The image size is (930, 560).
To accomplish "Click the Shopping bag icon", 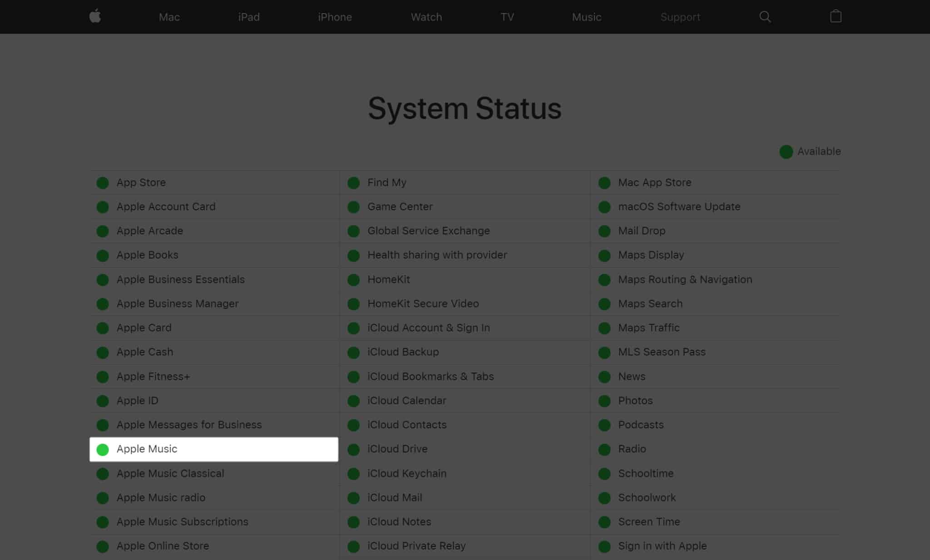I will 836,17.
